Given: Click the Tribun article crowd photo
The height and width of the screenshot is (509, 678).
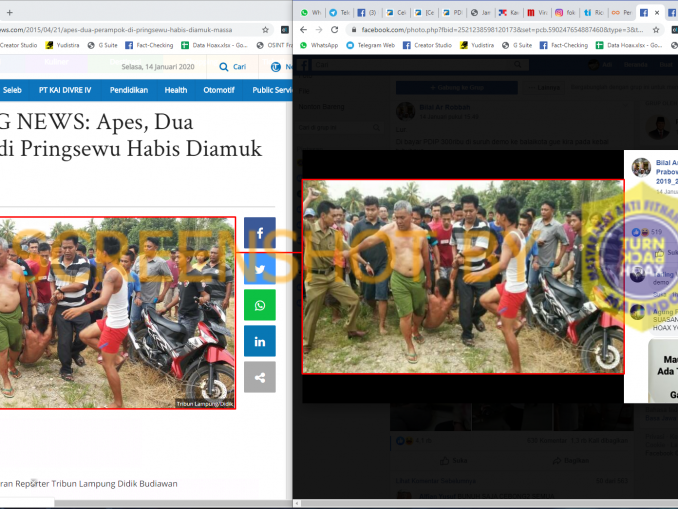Looking at the screenshot, I should 117,313.
